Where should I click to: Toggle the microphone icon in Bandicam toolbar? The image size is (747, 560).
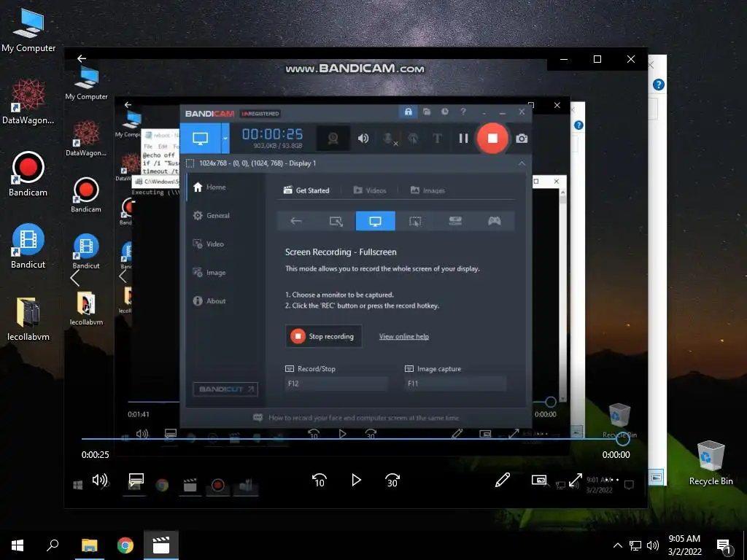[389, 139]
